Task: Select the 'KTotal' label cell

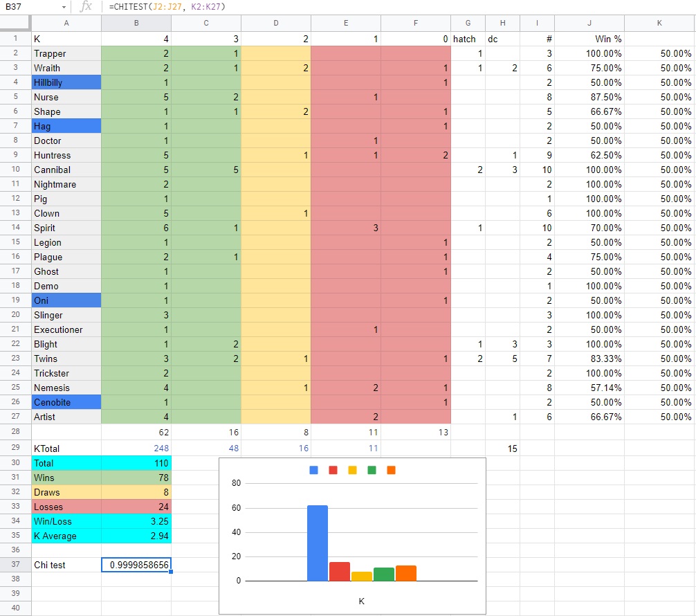Action: [x=66, y=448]
